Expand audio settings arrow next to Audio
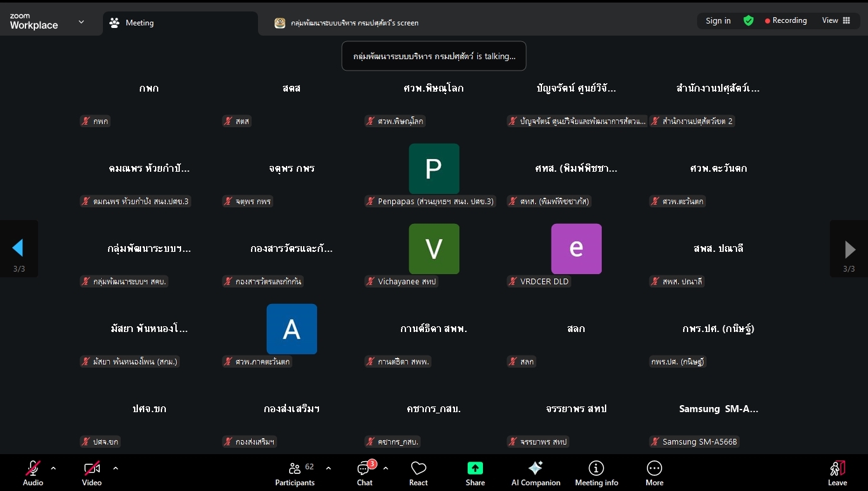Screen dimensions: 868x491 coord(53,468)
